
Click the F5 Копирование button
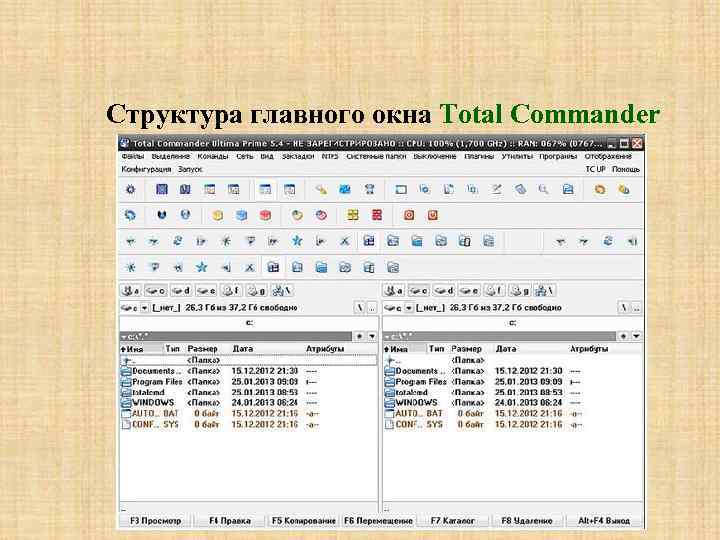point(304,521)
